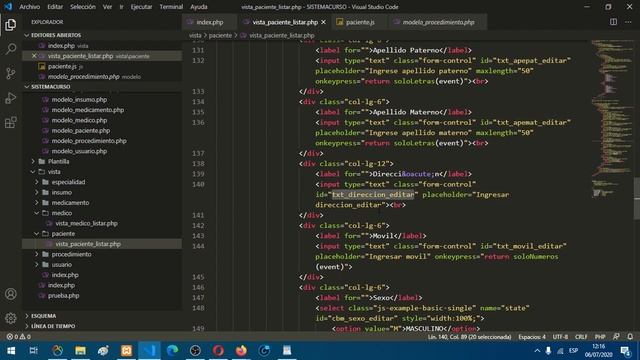The height and width of the screenshot is (360, 640).
Task: Open Ver menu
Action: pyautogui.click(x=107, y=7)
